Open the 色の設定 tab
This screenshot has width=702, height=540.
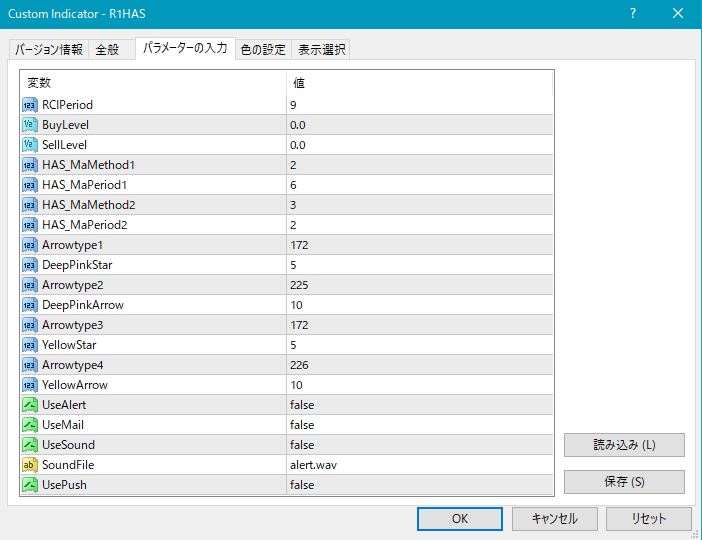(x=263, y=50)
